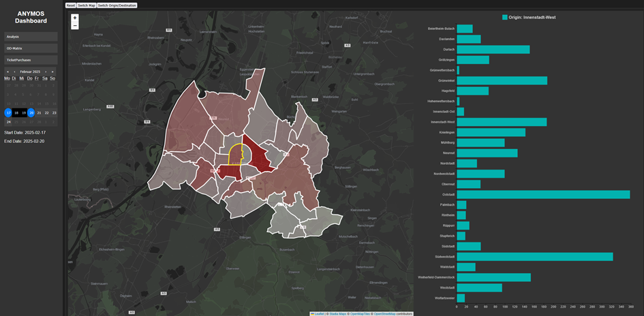Click the End Date: 2025-02-20 text
This screenshot has width=644, height=316.
click(x=23, y=141)
